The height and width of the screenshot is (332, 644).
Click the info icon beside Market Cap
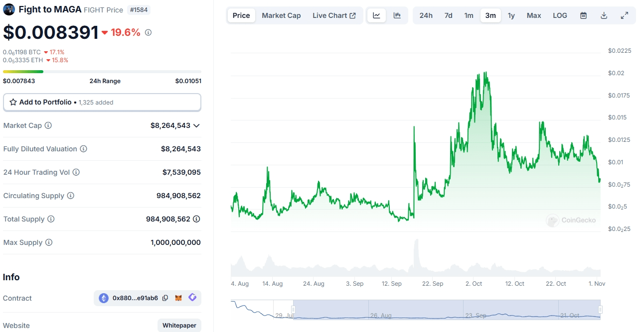[48, 125]
